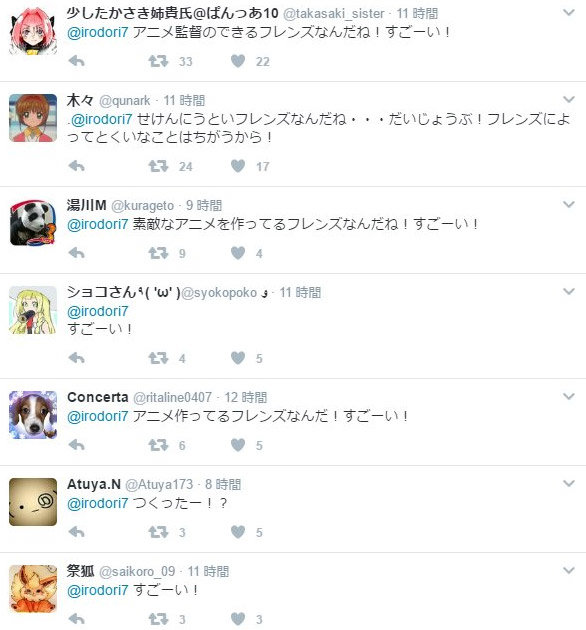
Task: Reply to @kurageto's tweet
Action: pos(76,253)
